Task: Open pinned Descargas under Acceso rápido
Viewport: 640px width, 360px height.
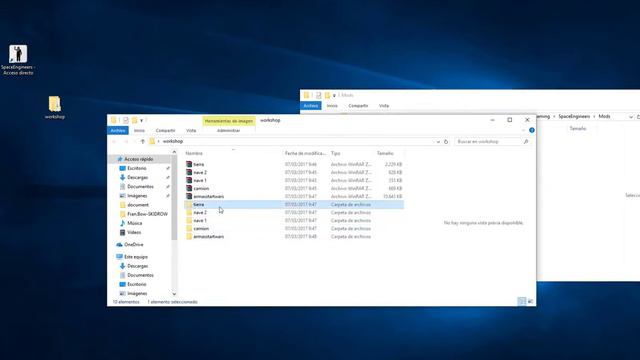Action: pos(137,177)
